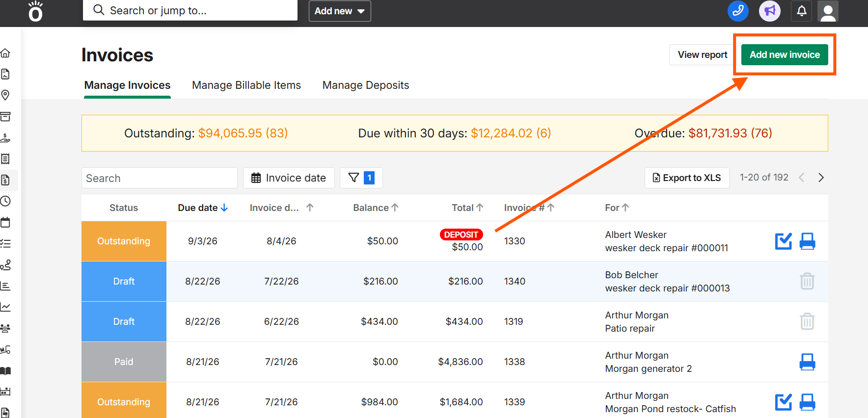868x418 pixels.
Task: Expand the Add new dropdown
Action: 340,11
